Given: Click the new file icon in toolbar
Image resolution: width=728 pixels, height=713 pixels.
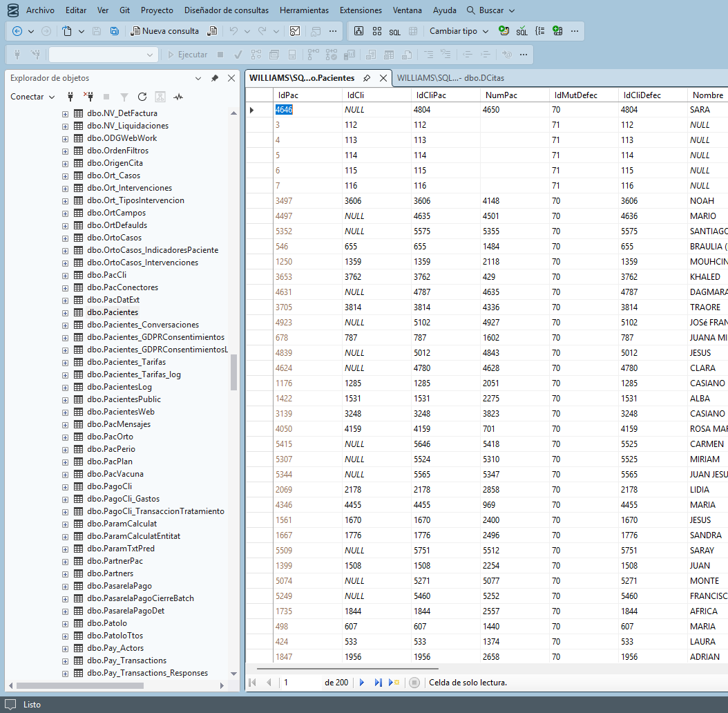Looking at the screenshot, I should [67, 31].
